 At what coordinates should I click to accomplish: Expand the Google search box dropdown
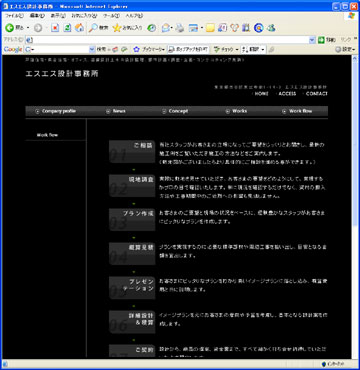pyautogui.click(x=92, y=49)
